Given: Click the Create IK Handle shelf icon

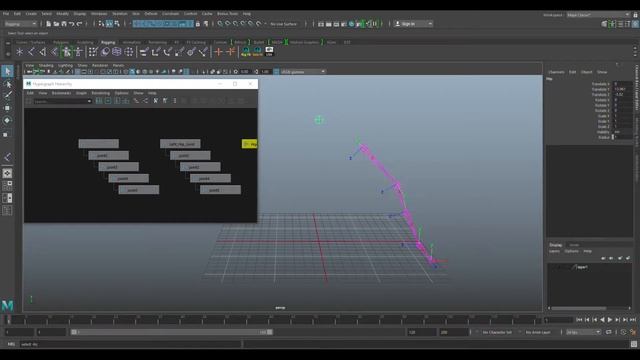Looking at the screenshot, I should [42, 52].
